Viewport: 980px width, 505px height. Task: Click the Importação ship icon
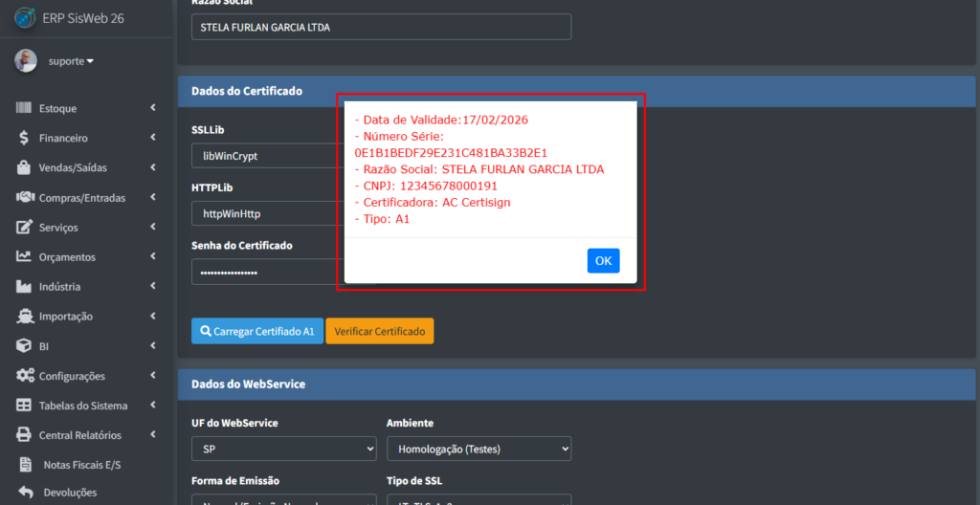(x=23, y=317)
